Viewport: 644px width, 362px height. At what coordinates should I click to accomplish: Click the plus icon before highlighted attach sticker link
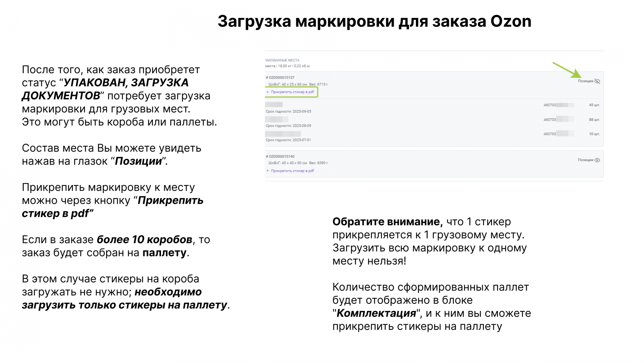click(x=268, y=92)
